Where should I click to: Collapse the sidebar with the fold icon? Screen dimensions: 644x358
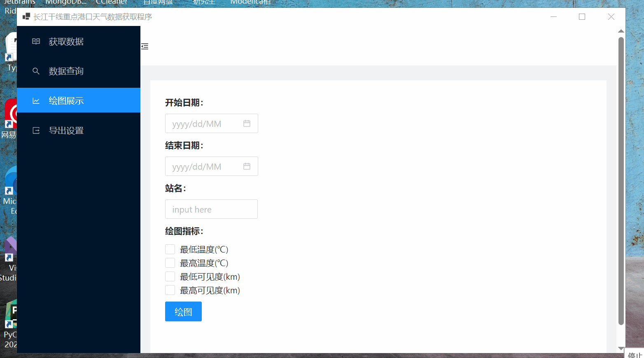coord(145,46)
